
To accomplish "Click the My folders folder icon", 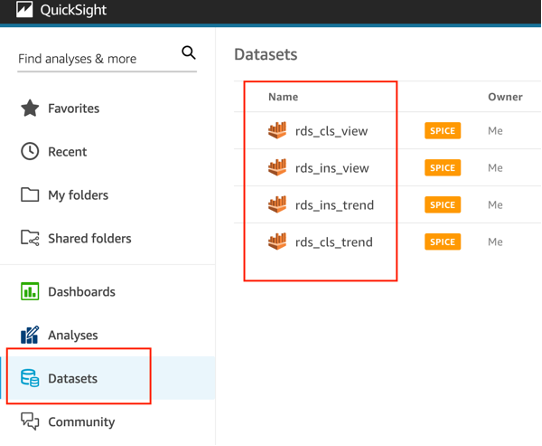I will (x=30, y=195).
